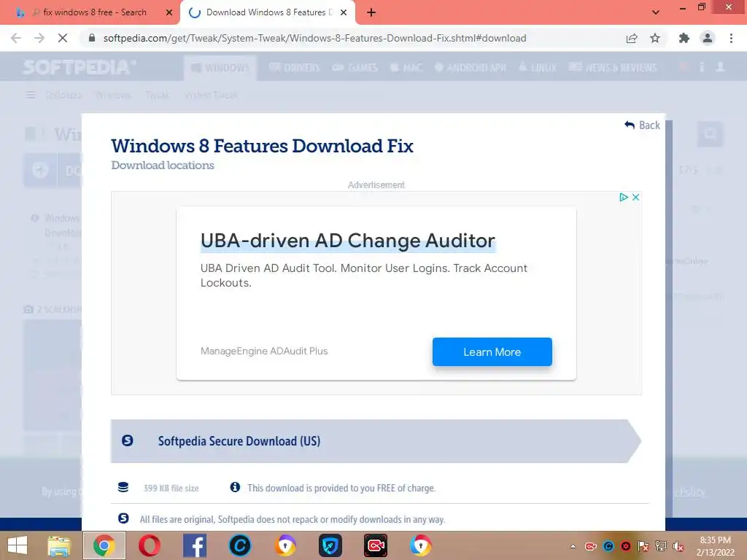This screenshot has height=560, width=747.
Task: Open UBA-driven AD Change Auditor headline
Action: pos(348,241)
